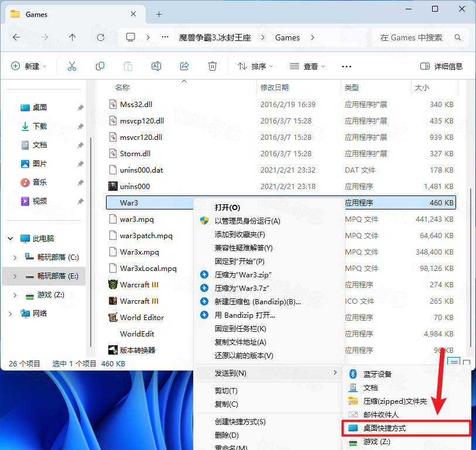This screenshot has height=450, width=476.
Task: Sort by the 修改日期 column header
Action: [275, 88]
